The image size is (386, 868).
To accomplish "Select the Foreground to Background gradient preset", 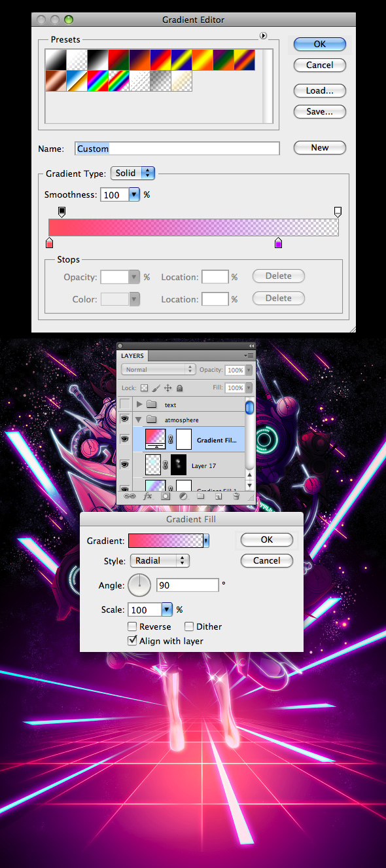I will [56, 60].
